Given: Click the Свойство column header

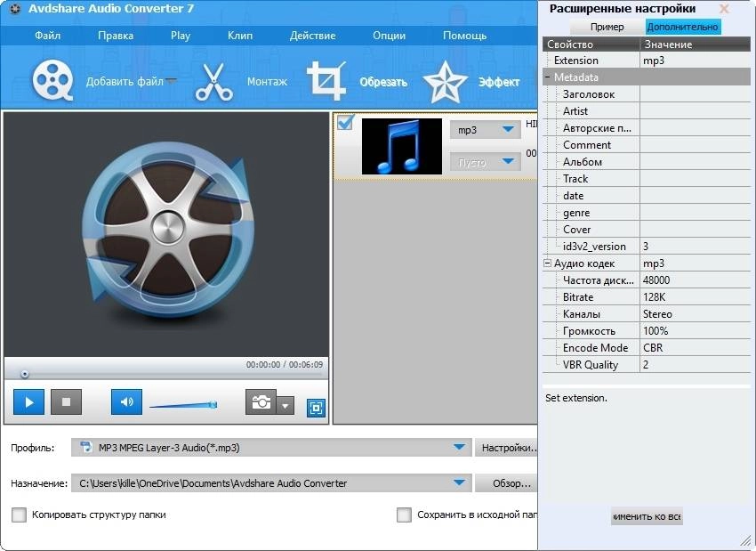Looking at the screenshot, I should 591,44.
